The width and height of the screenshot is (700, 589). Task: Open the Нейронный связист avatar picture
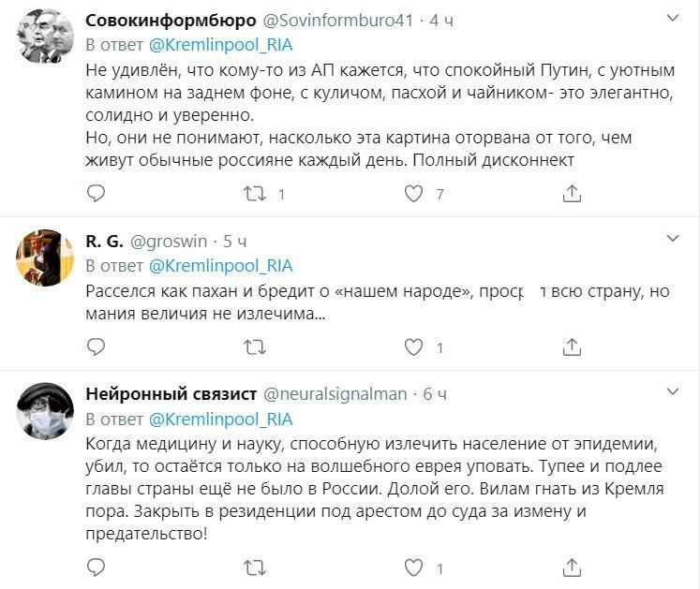[x=43, y=409]
